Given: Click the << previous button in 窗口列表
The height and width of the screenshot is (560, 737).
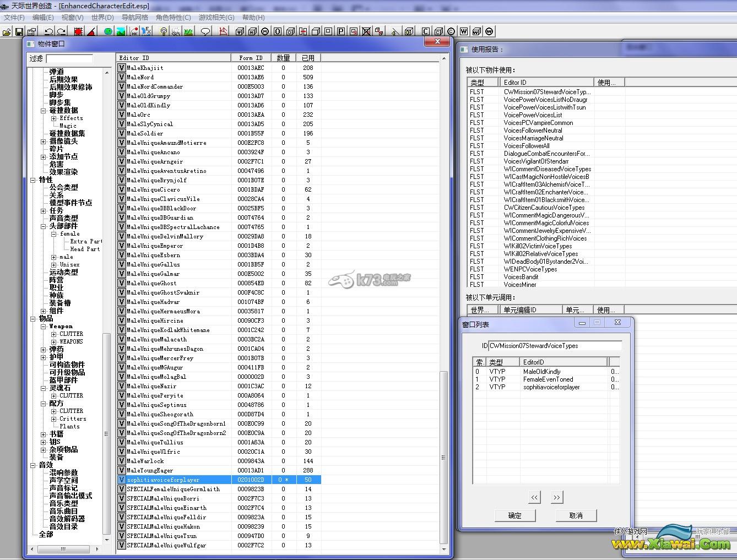Looking at the screenshot, I should point(534,497).
